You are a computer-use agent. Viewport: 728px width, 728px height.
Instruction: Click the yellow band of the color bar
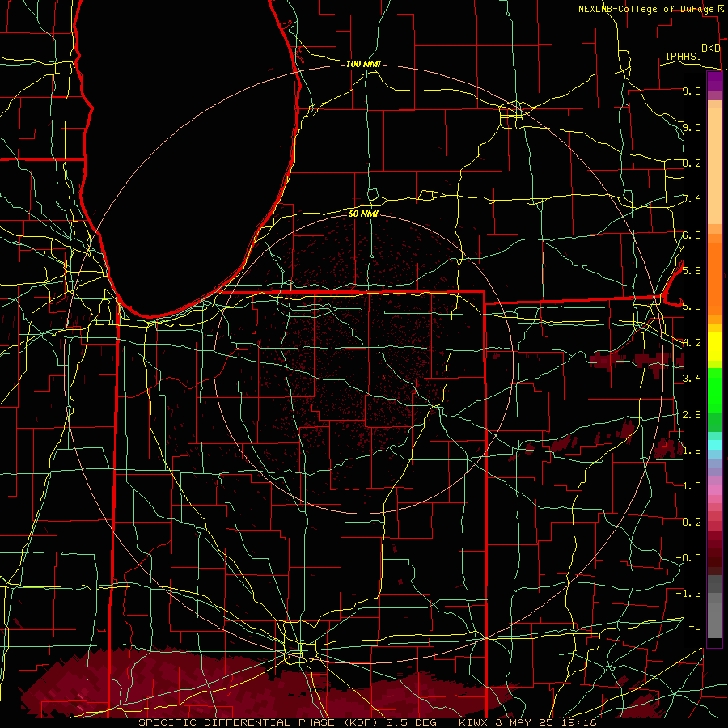tap(714, 346)
